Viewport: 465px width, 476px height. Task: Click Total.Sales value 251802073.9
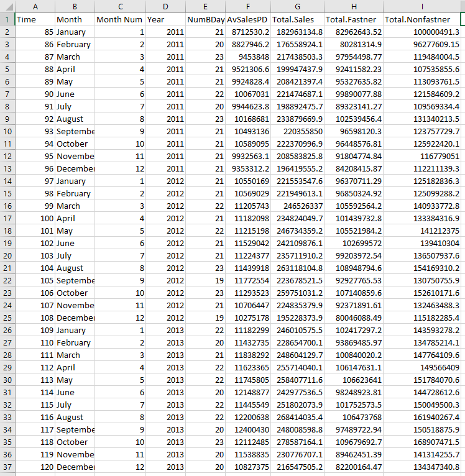point(297,405)
